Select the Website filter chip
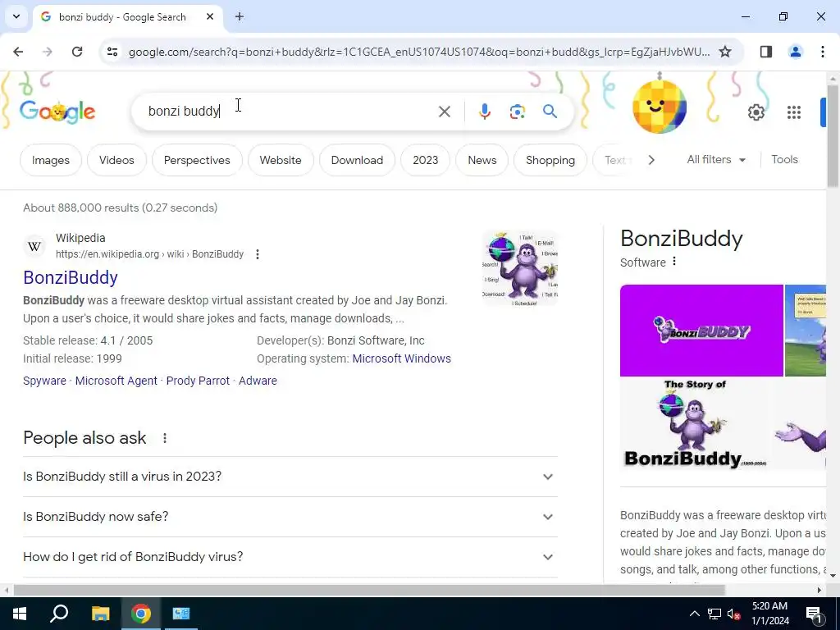This screenshot has width=840, height=630. (x=281, y=160)
